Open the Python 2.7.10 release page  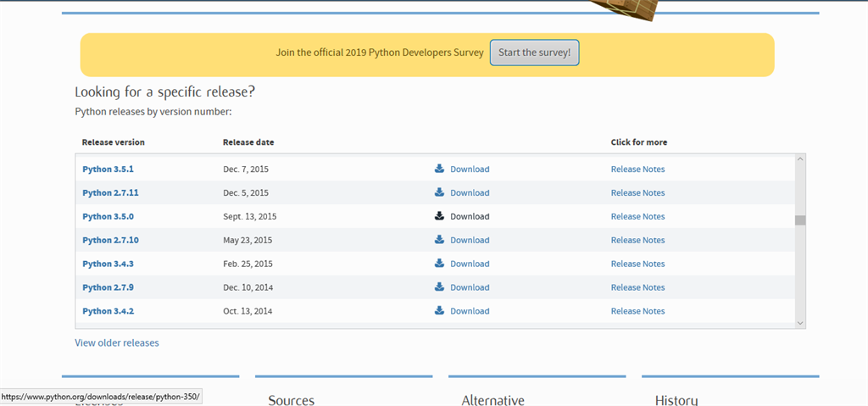[x=110, y=241]
